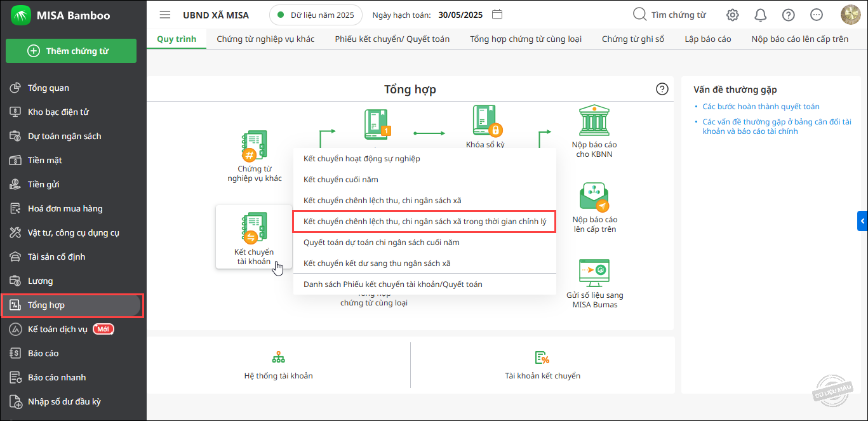Open the settings gear icon
The image size is (868, 421).
733,15
